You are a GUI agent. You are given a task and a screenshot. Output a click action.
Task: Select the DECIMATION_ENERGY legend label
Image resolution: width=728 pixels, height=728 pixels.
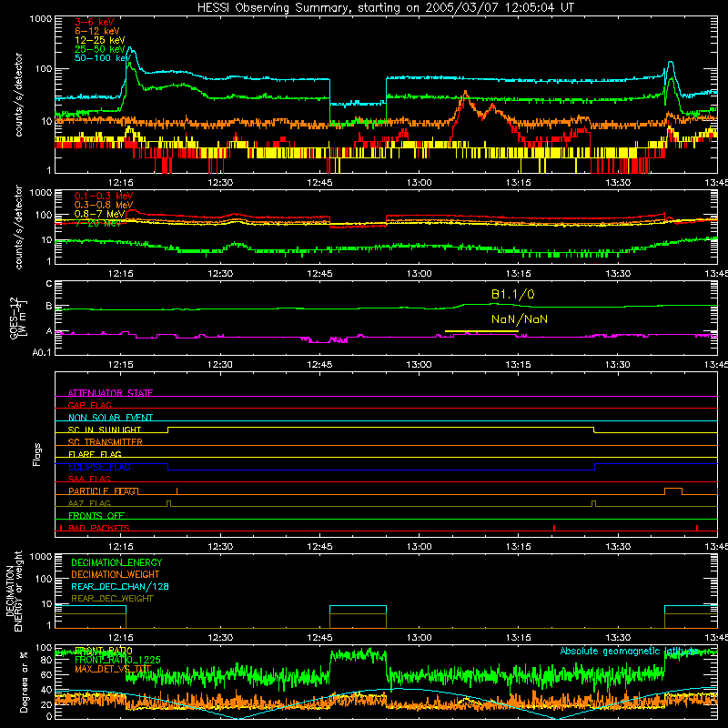click(116, 562)
